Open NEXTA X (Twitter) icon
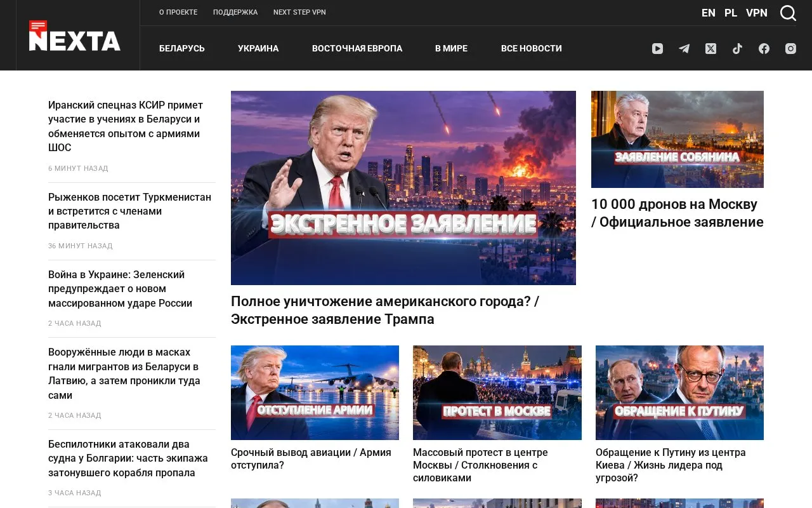This screenshot has width=812, height=508. click(710, 48)
